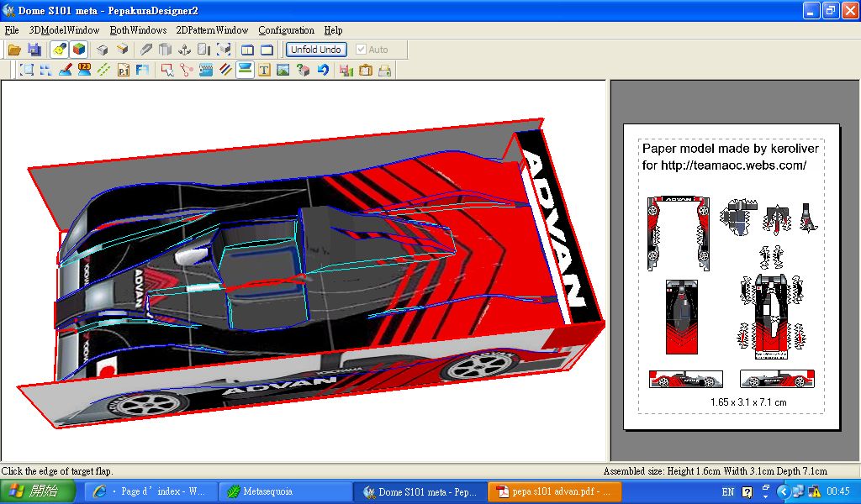Toggle the colored cube texture display button
The width and height of the screenshot is (861, 504).
[78, 50]
